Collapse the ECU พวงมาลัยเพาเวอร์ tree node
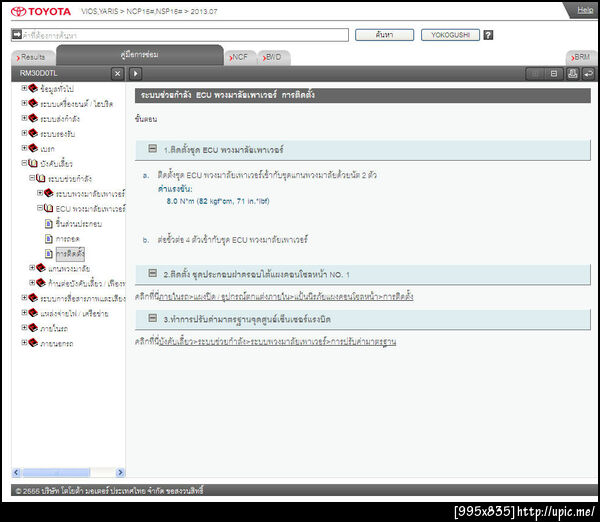 [40, 208]
